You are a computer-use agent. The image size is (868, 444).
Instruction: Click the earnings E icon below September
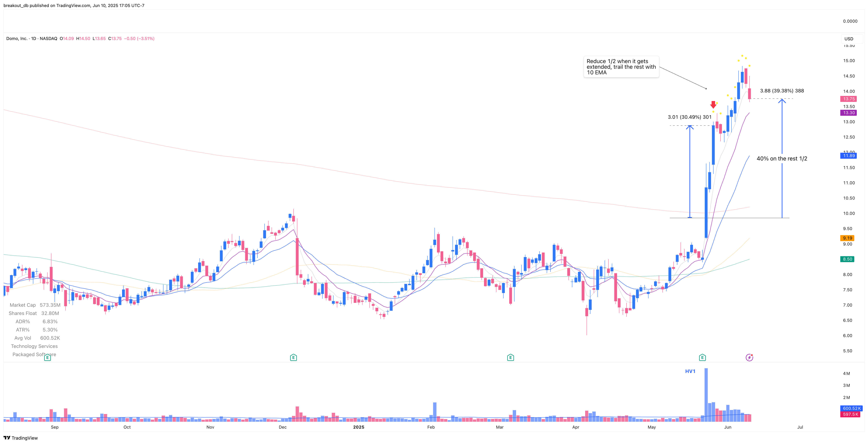click(x=48, y=357)
